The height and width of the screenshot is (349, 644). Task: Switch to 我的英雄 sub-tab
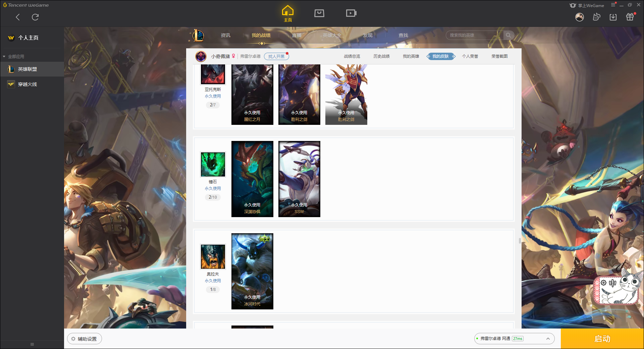point(411,56)
